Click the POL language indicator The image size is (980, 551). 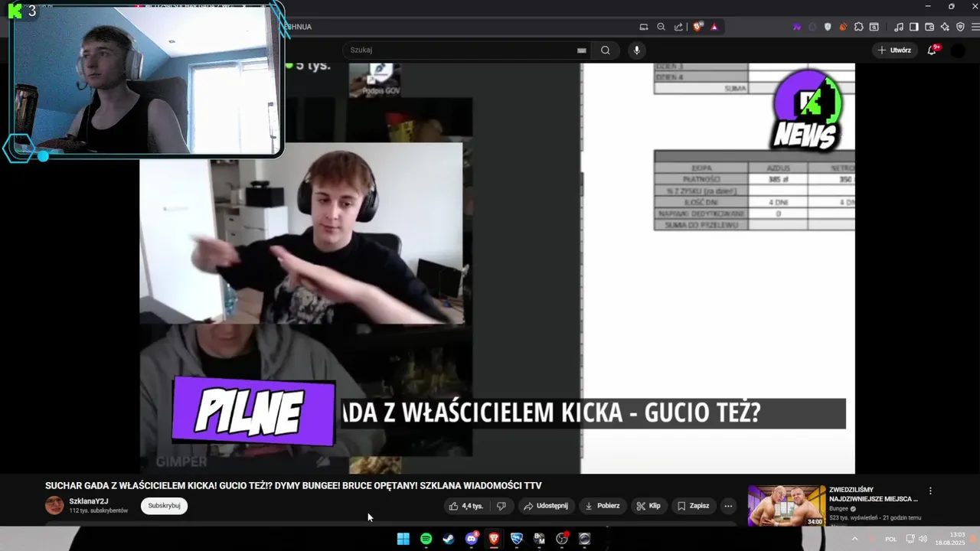click(x=890, y=539)
